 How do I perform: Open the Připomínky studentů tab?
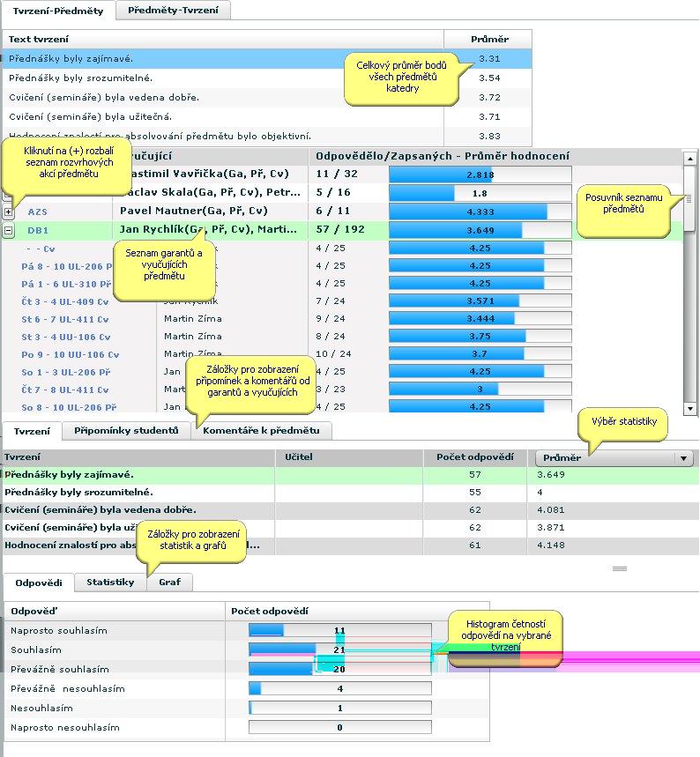pyautogui.click(x=126, y=431)
